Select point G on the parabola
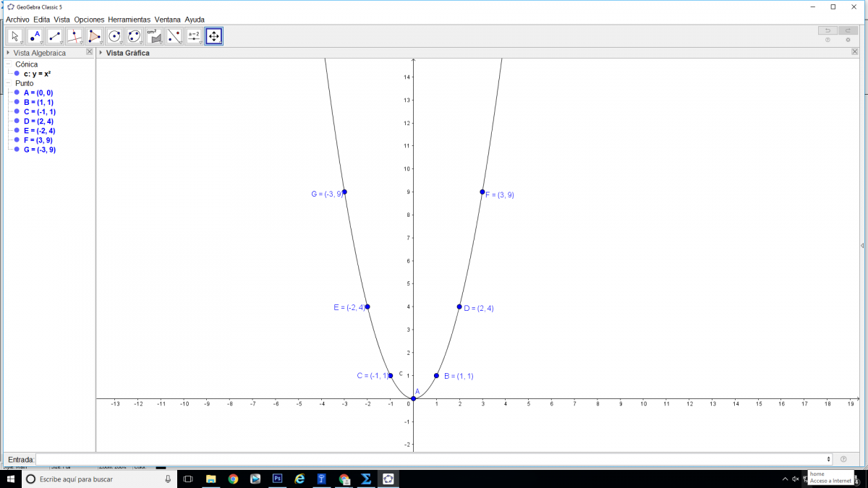Viewport: 868px width, 488px height. [344, 192]
